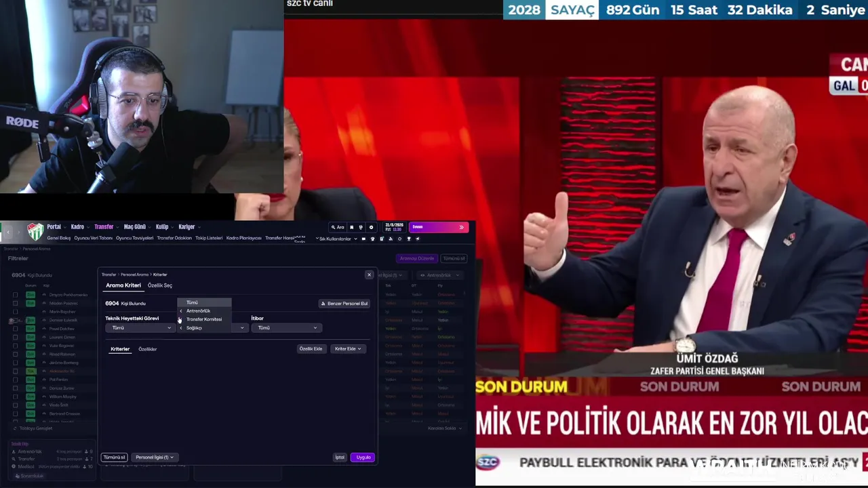Open the Ara search icon in top bar
Image resolution: width=868 pixels, height=488 pixels.
tap(338, 227)
